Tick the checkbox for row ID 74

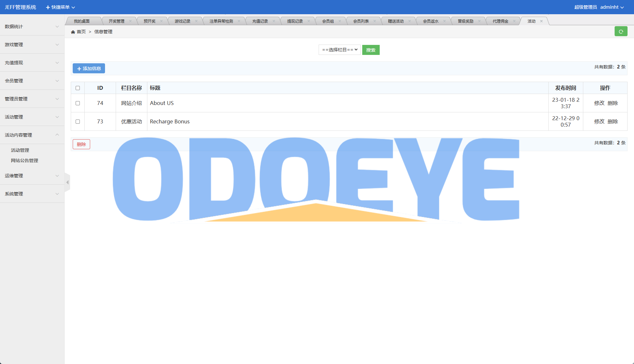[78, 103]
